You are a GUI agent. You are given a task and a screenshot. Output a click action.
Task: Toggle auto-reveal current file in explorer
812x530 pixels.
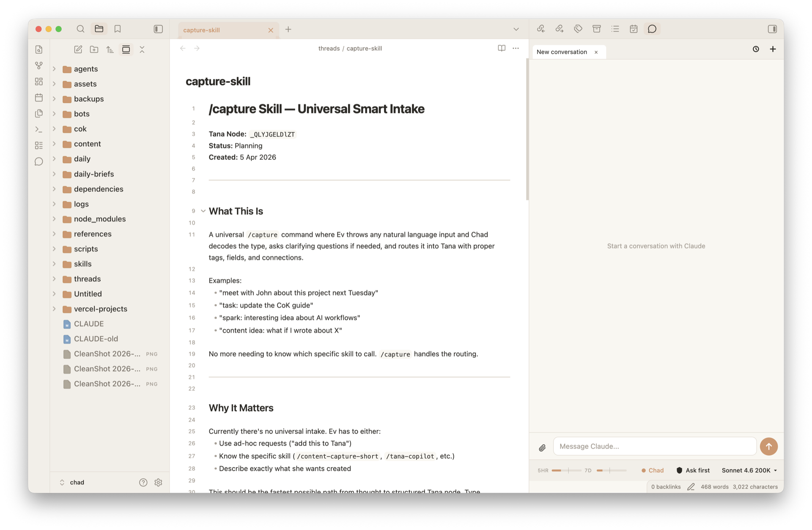coord(126,49)
